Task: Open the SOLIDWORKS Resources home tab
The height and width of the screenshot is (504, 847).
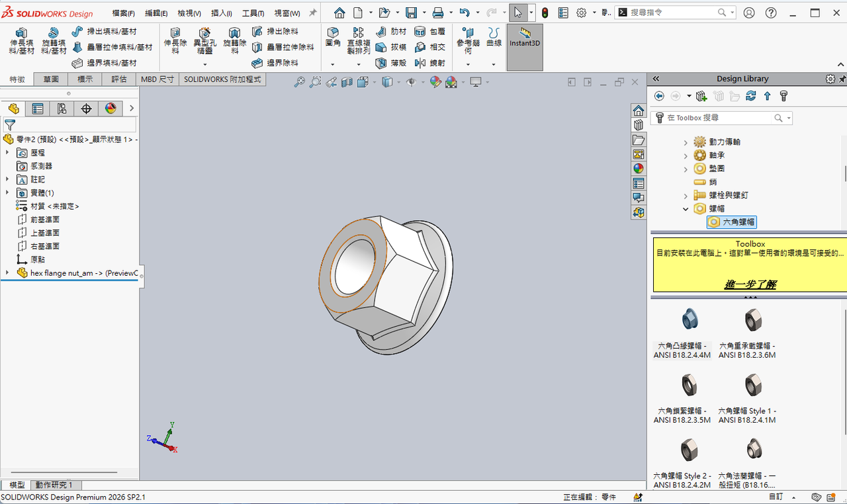Action: tap(639, 110)
